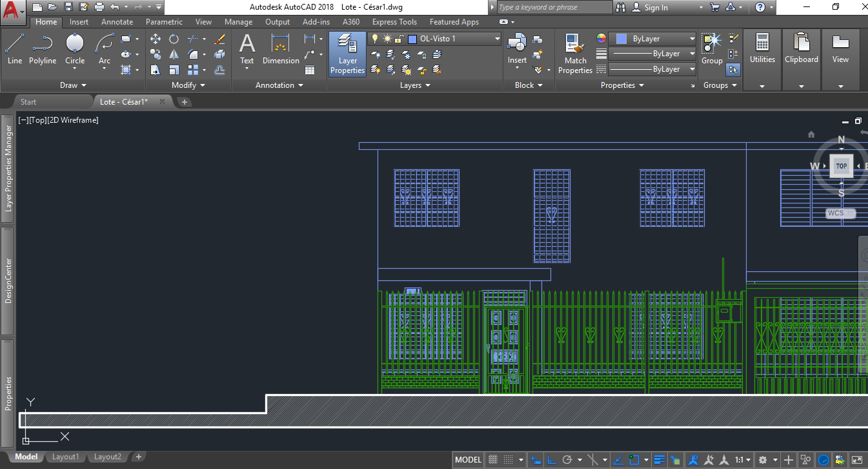Click the Open file icon in quick access toolbar
The width and height of the screenshot is (868, 469).
click(52, 7)
